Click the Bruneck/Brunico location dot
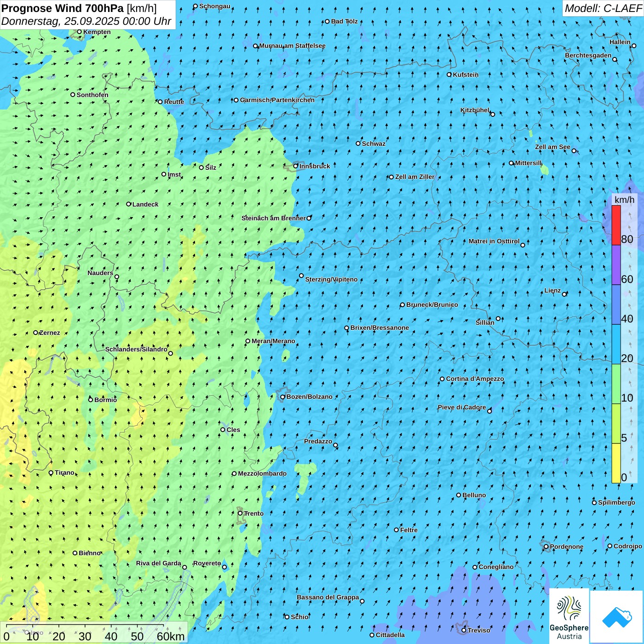Screen dimensions: 644x644 402,305
